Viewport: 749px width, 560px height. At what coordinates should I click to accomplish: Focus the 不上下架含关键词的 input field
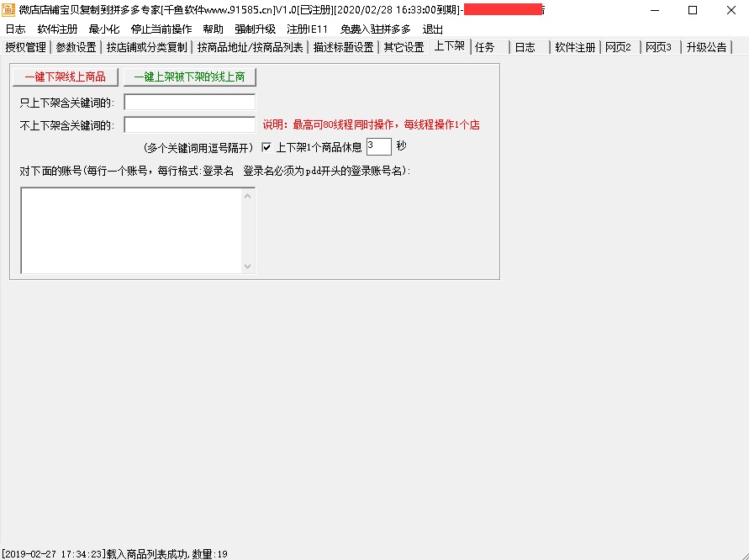(190, 124)
